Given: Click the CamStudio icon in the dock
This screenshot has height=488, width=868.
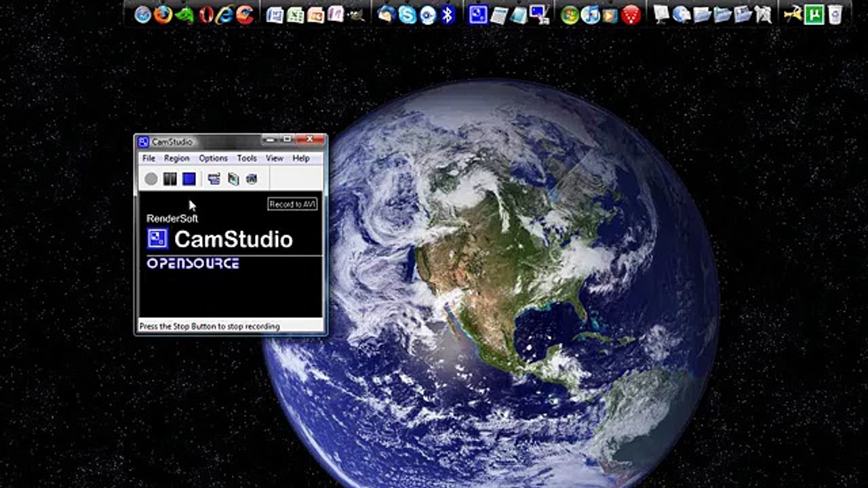Looking at the screenshot, I should coord(478,14).
